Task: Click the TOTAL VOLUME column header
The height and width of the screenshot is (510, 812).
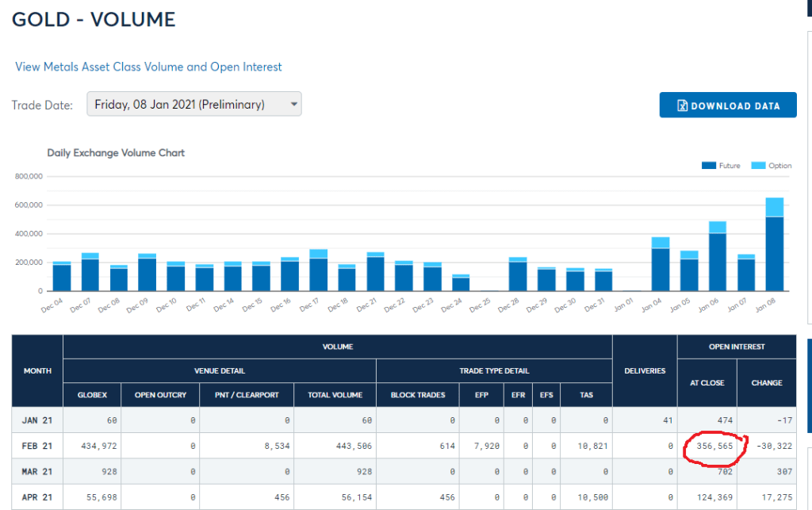Action: tap(335, 395)
